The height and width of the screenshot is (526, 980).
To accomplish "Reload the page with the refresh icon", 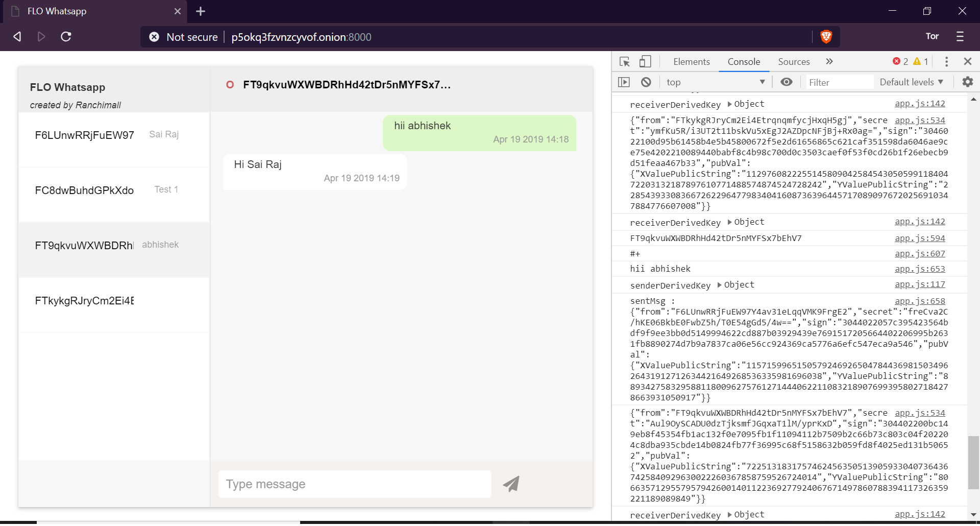I will pyautogui.click(x=66, y=37).
